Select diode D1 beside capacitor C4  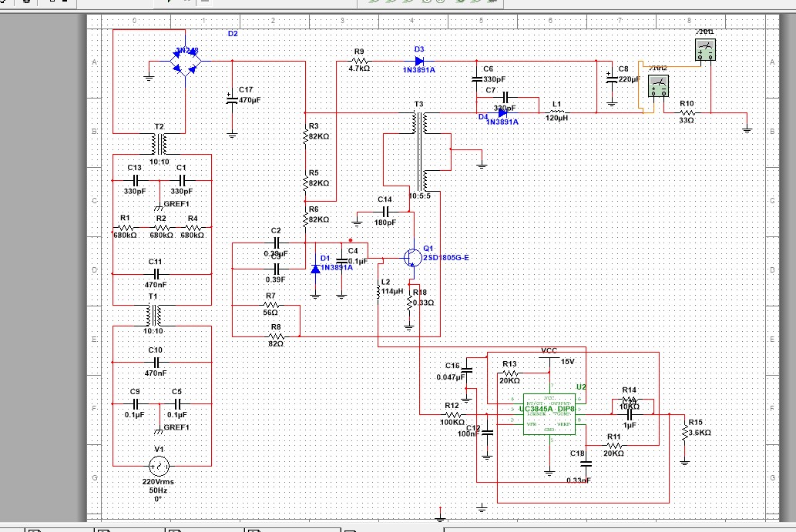[315, 269]
